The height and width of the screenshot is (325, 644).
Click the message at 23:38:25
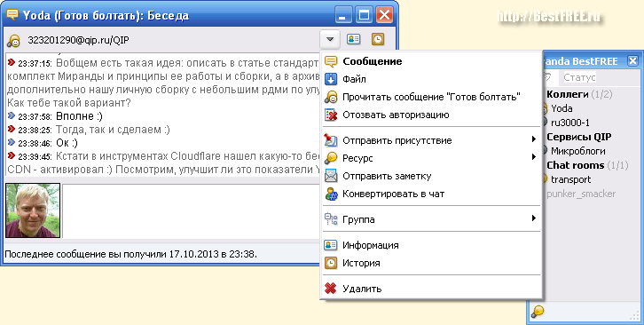[x=89, y=130]
